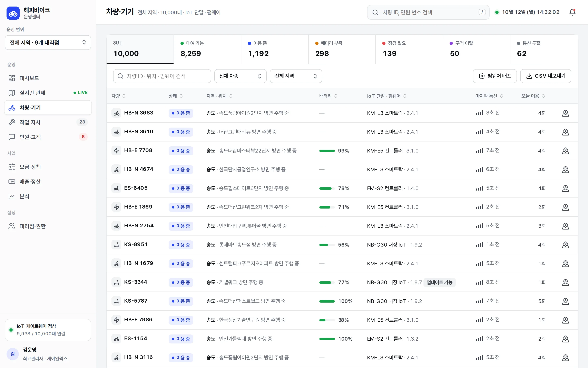
Task: Click 업데이트 가능 badge on KS-3344
Action: (439, 282)
